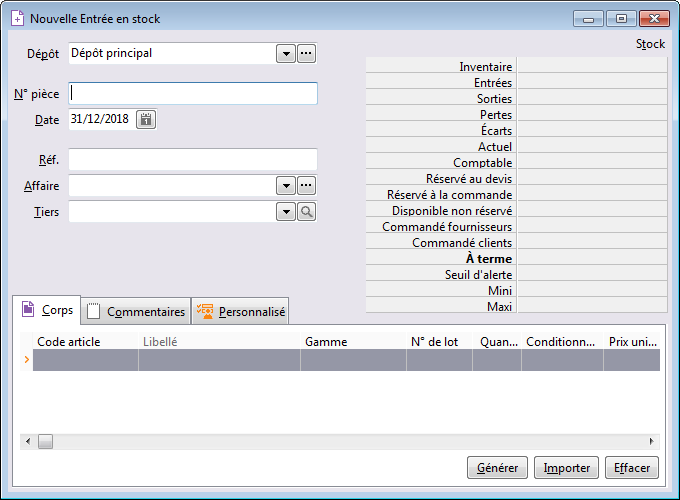Click the empty Code article cell

(85, 360)
